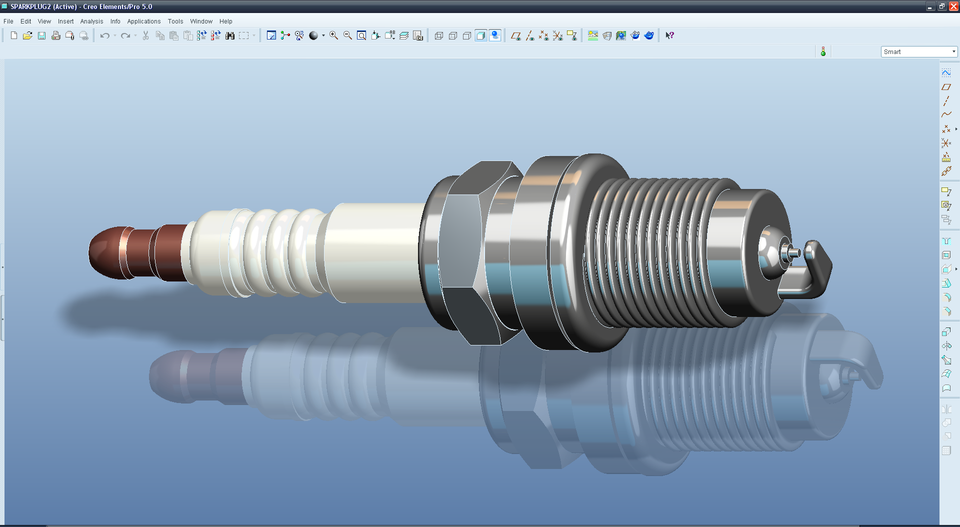Select the Draft tool
This screenshot has width=960, height=527.
(x=946, y=283)
